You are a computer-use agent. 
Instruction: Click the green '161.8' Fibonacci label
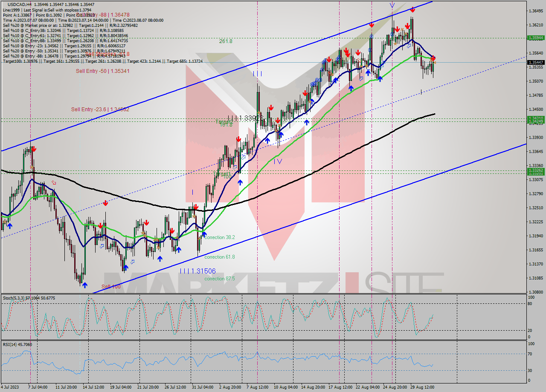coord(226,124)
